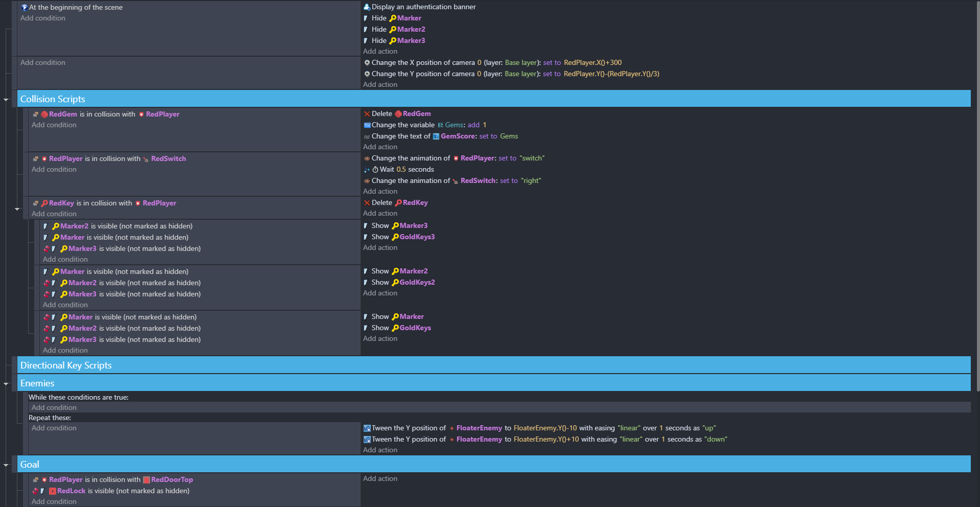Add action below Hide Marker3
The height and width of the screenshot is (507, 980).
[x=380, y=52]
